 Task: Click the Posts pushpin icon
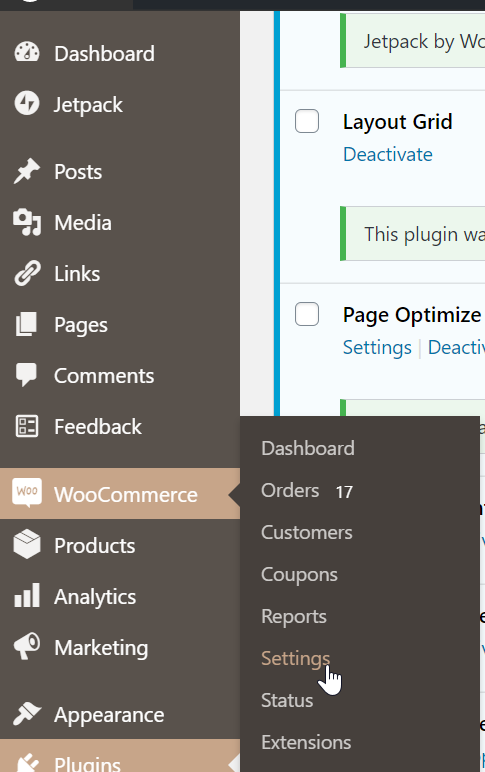click(27, 171)
